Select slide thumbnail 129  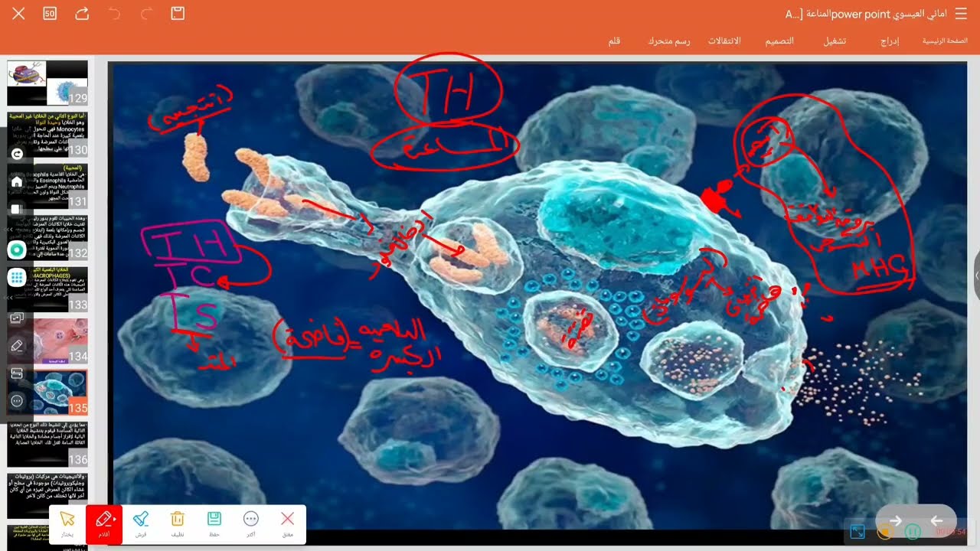47,83
